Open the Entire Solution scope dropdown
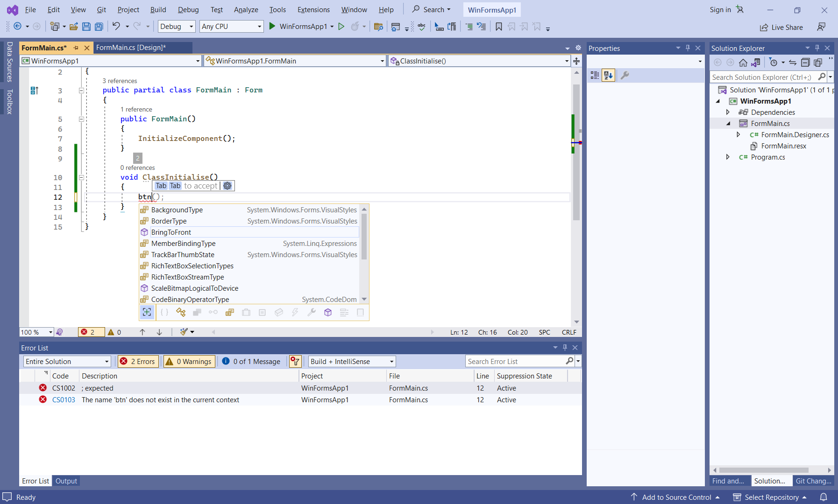This screenshot has height=504, width=838. (x=67, y=362)
